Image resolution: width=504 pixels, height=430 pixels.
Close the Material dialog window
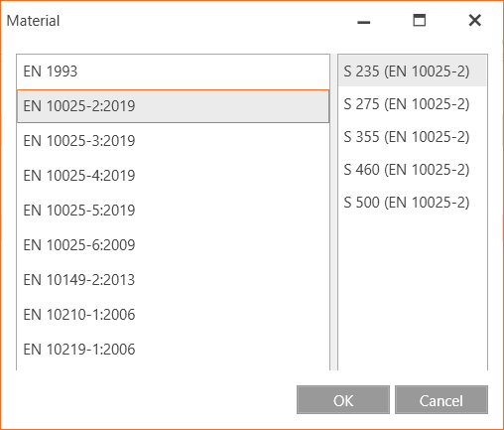point(475,21)
